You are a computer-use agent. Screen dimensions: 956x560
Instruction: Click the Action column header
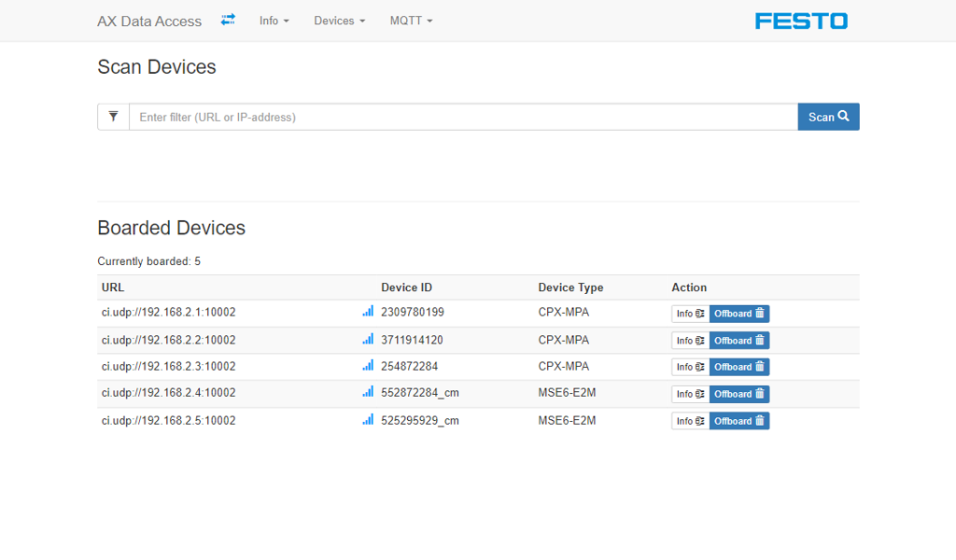[x=689, y=287]
